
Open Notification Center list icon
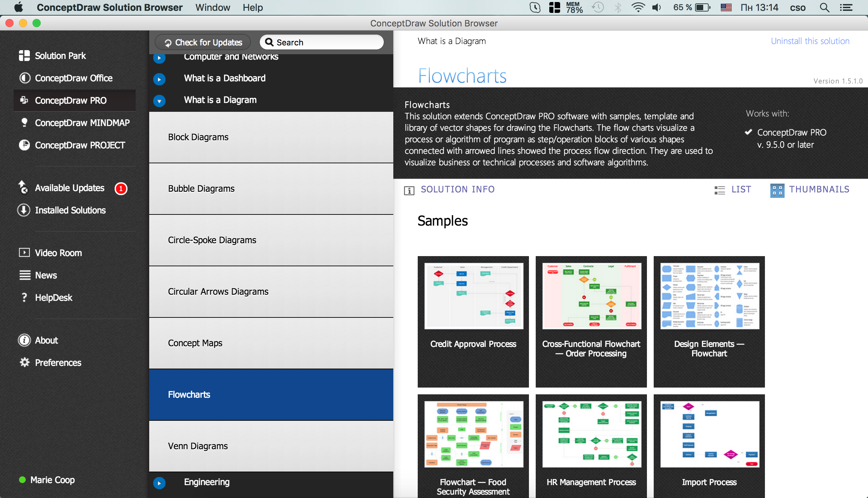pyautogui.click(x=846, y=7)
